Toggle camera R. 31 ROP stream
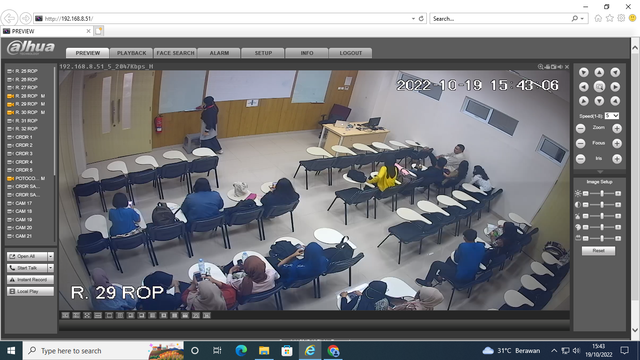Viewport: 640px width, 360px height. click(x=27, y=121)
